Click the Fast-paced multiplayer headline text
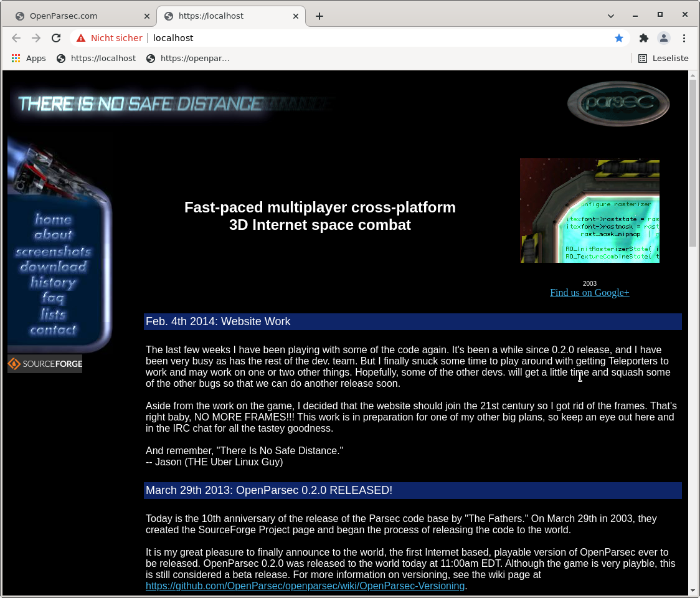This screenshot has width=700, height=598. pos(319,216)
